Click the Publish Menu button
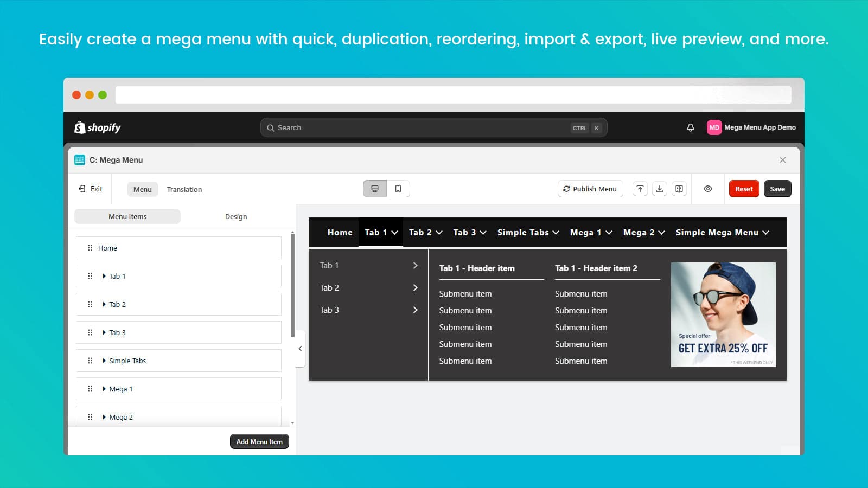 coord(590,189)
